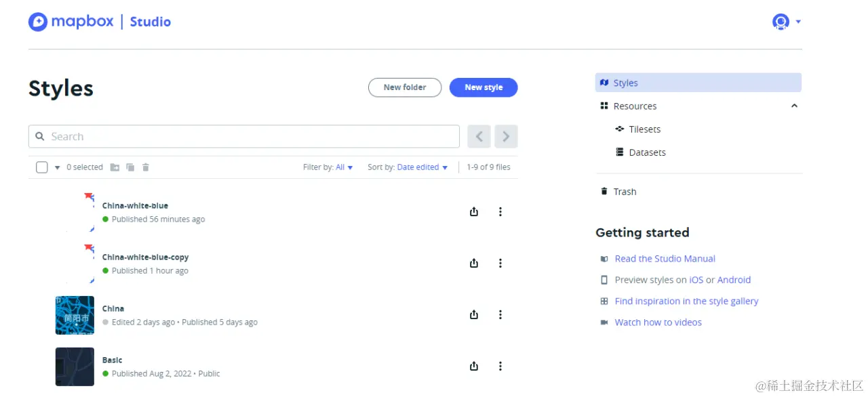Open the user account avatar menu
The height and width of the screenshot is (397, 868).
point(781,22)
